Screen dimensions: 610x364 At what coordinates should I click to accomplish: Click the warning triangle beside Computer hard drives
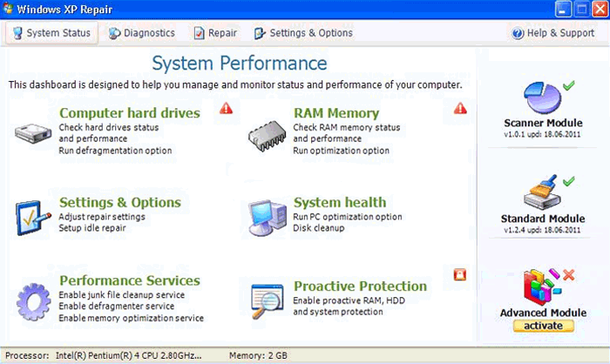(227, 109)
